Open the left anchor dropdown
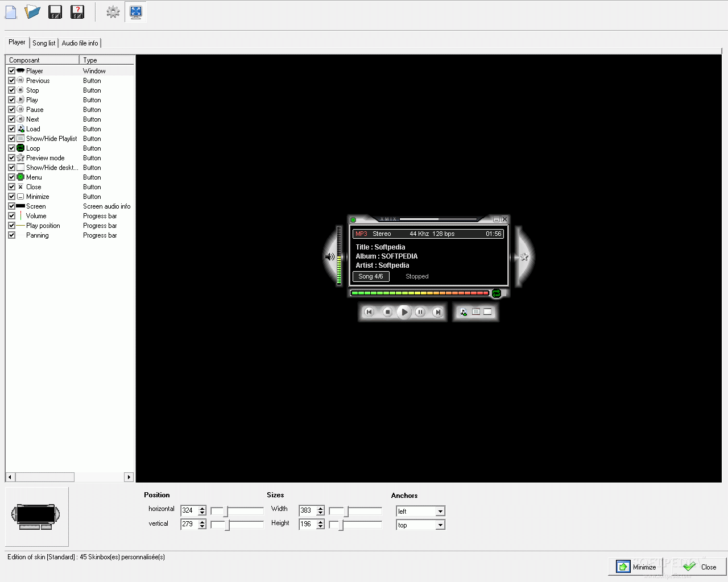The width and height of the screenshot is (728, 582). tap(440, 512)
